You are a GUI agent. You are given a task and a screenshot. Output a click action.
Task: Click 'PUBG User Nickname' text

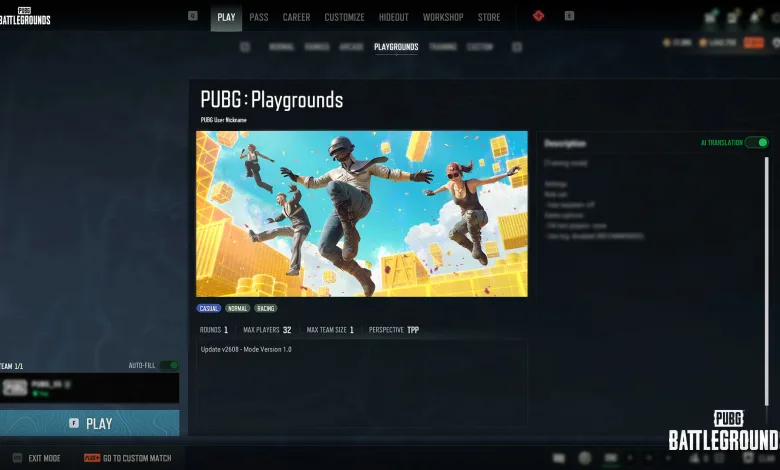[223, 120]
